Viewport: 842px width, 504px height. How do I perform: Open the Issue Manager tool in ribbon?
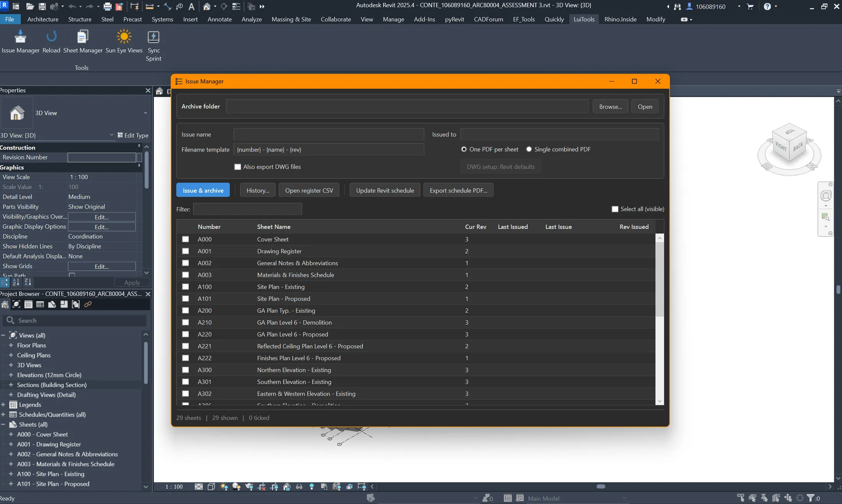[20, 41]
